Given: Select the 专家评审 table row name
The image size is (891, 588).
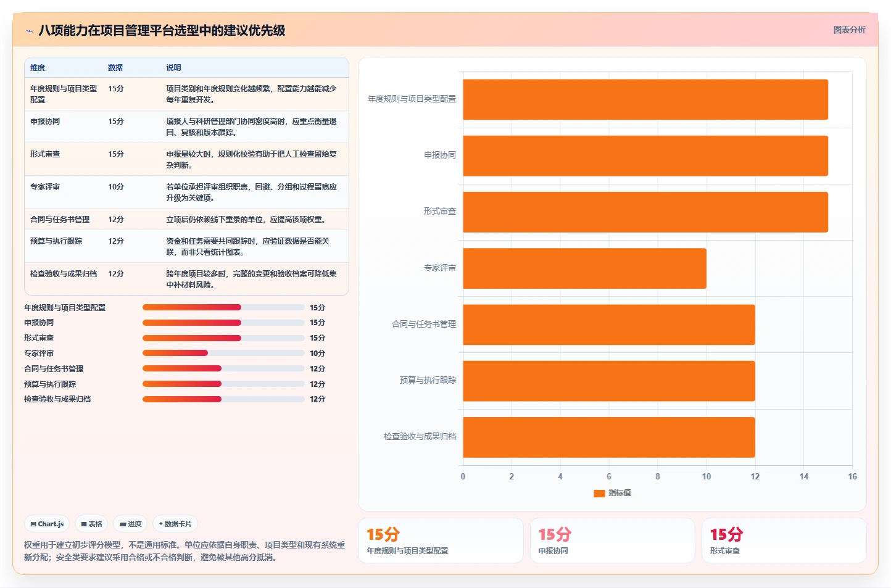Looking at the screenshot, I should point(45,187).
